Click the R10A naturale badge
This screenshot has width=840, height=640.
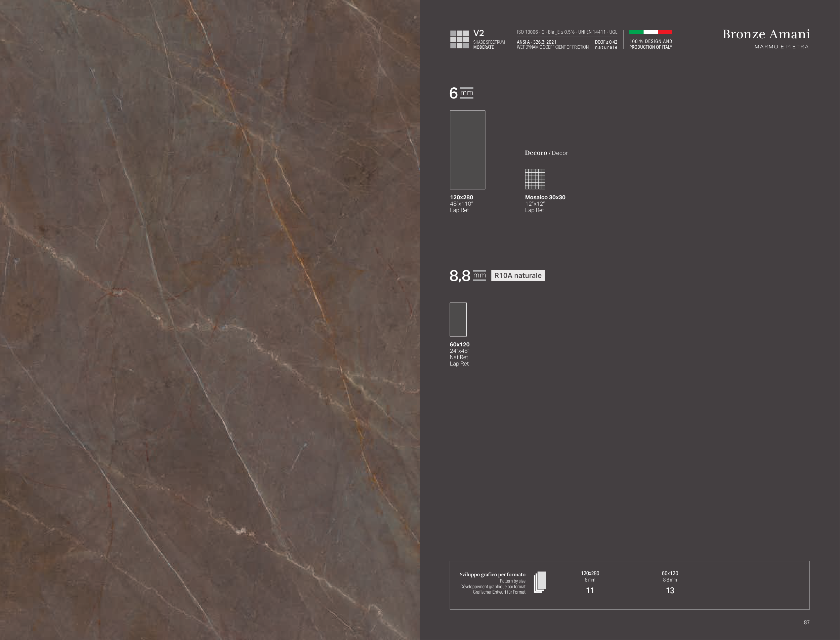pos(518,275)
